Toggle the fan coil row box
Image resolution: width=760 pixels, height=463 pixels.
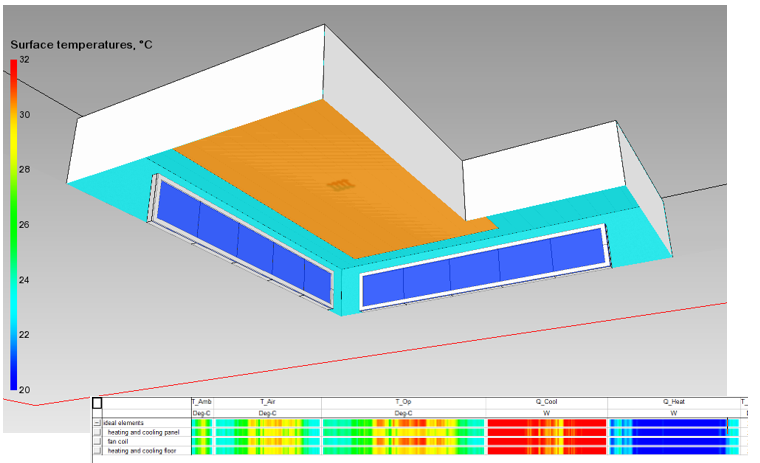97,441
